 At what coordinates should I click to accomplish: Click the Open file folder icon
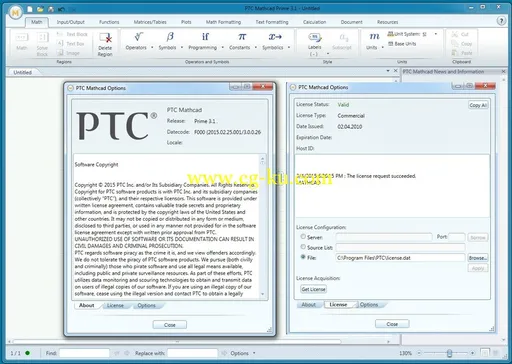[x=40, y=9]
